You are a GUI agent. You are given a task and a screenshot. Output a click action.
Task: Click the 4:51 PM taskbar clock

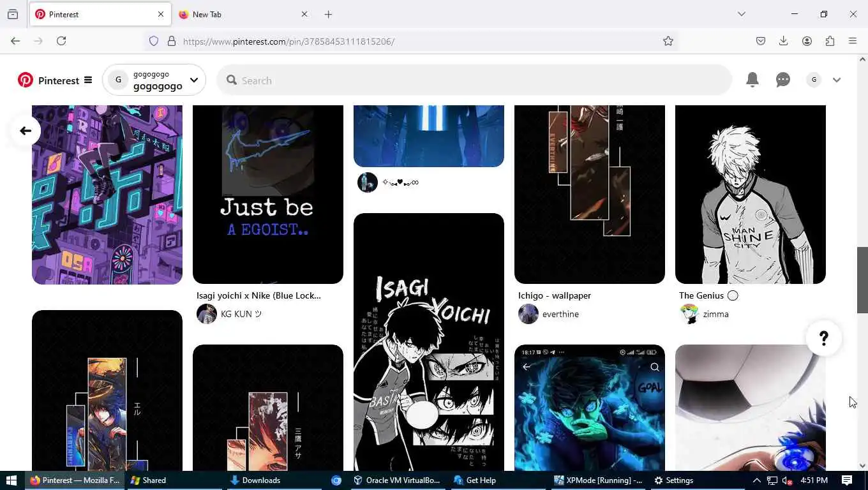pos(814,480)
